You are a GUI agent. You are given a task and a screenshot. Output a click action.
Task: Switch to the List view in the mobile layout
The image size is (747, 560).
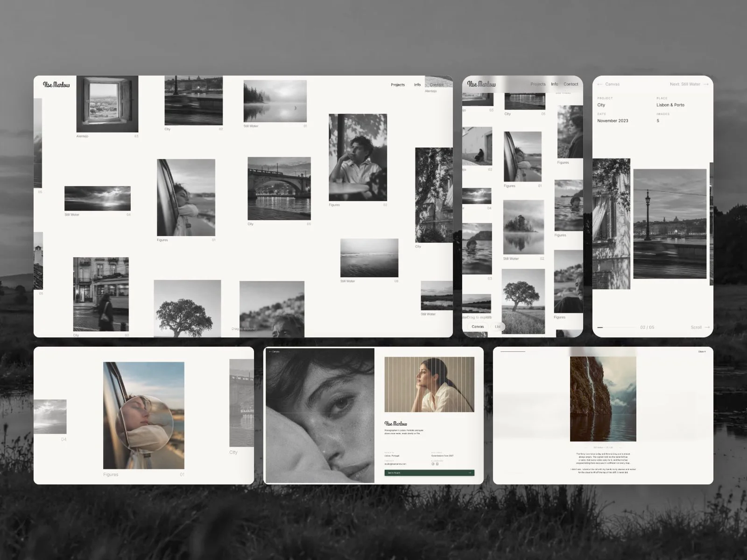[x=498, y=327]
